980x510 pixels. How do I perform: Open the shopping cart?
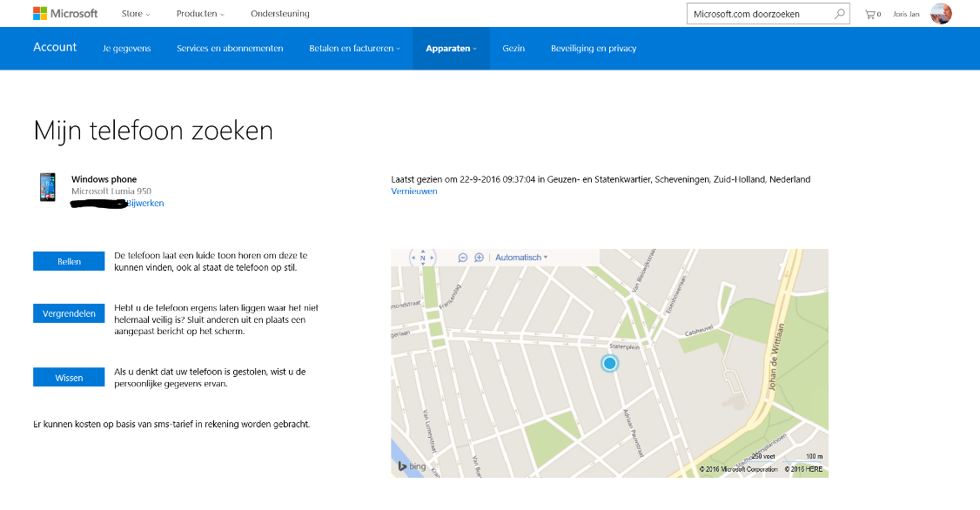[x=872, y=14]
